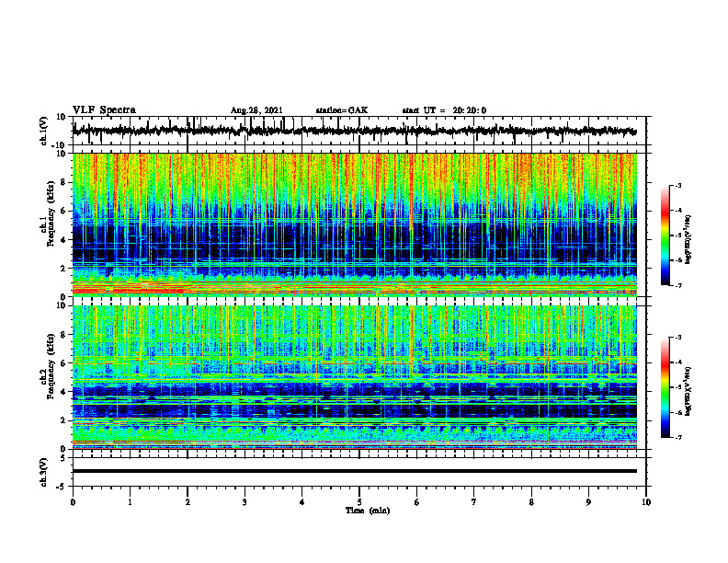Click the ch.1 colorbar log(PSD) label
The height and width of the screenshot is (563, 728).
point(688,240)
